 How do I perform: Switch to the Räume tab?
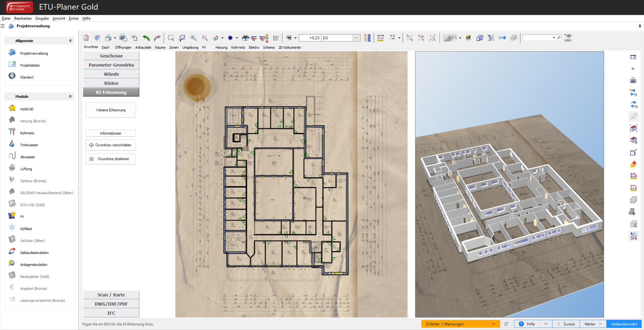click(160, 47)
